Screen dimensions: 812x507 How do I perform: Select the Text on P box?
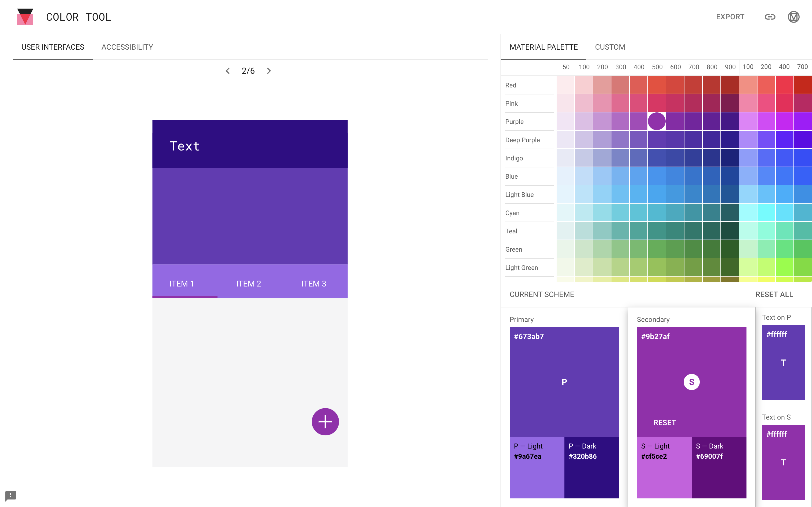coord(783,362)
